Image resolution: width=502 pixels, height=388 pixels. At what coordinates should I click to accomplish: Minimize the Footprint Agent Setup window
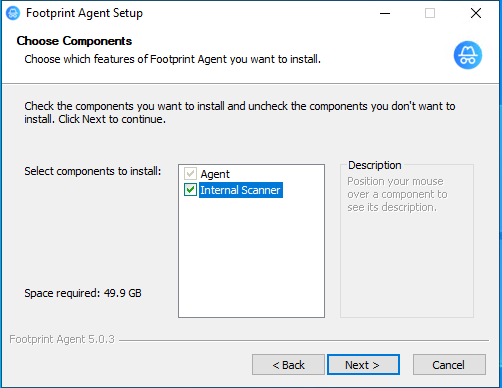[385, 13]
